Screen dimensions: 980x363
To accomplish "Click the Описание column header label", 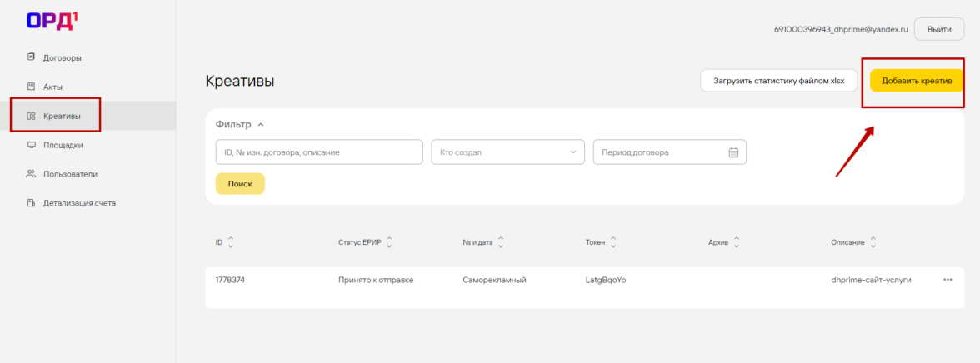I will [847, 242].
